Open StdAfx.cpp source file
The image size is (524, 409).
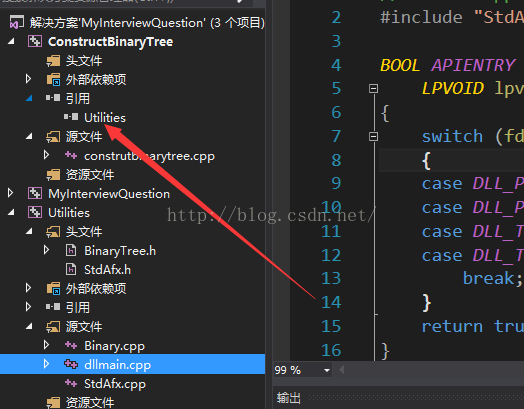tap(115, 384)
